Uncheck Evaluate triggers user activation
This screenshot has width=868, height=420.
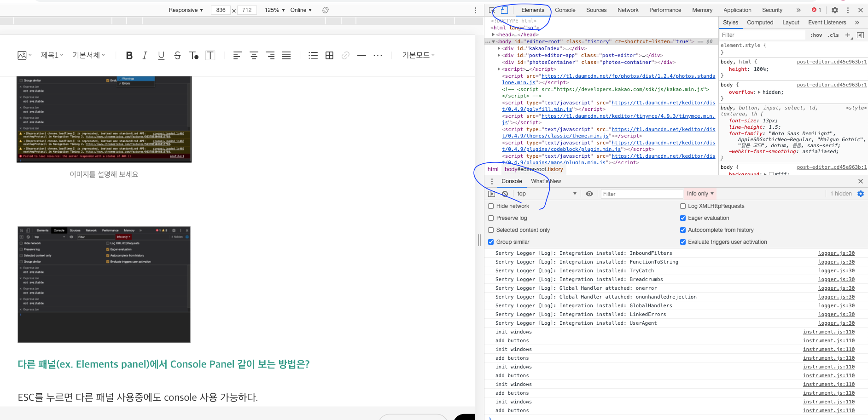click(x=683, y=242)
